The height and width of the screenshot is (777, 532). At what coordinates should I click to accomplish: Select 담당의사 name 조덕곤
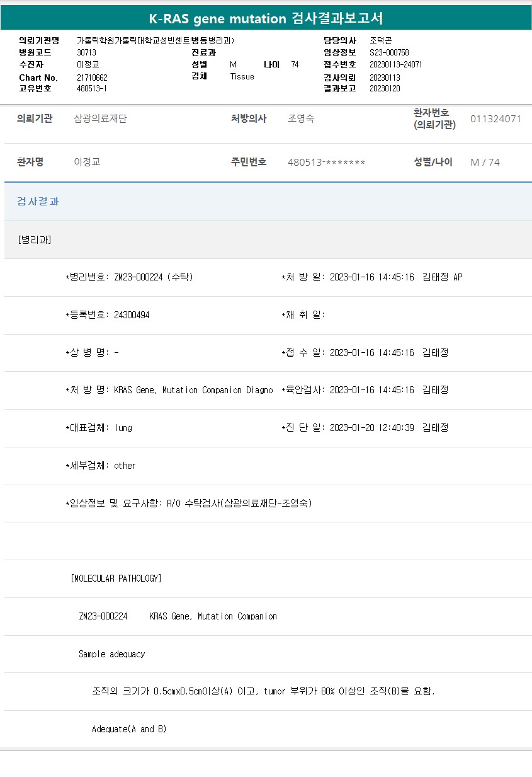[381, 40]
